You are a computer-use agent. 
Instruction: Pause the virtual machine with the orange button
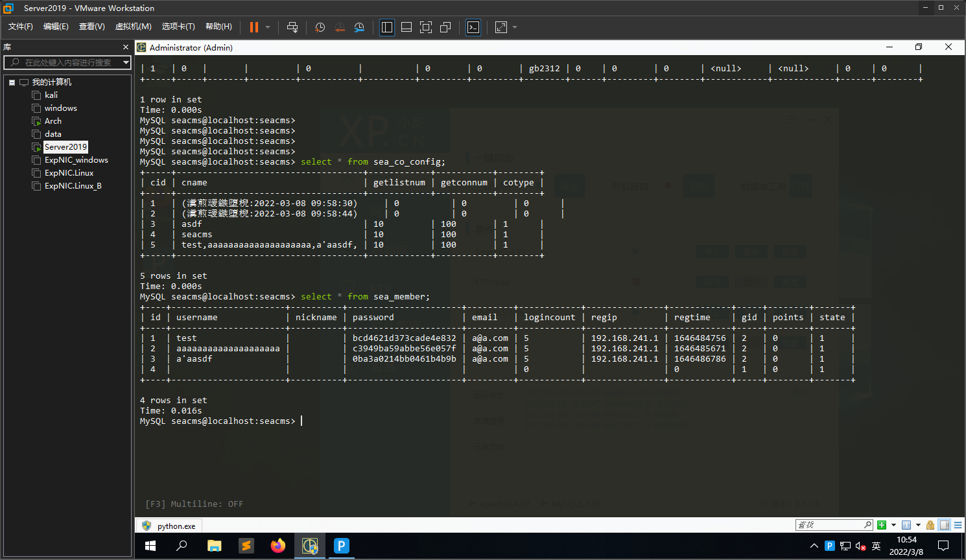tap(253, 27)
